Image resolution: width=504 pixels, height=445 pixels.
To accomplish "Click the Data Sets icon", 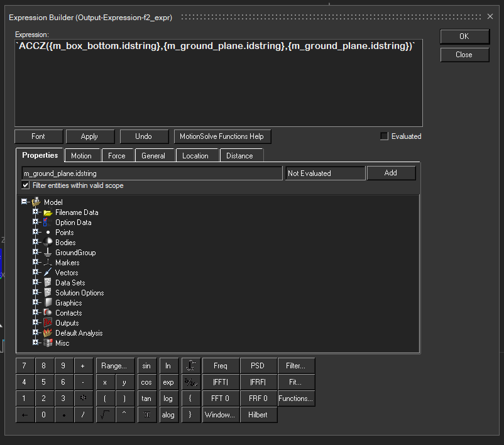I will click(48, 282).
